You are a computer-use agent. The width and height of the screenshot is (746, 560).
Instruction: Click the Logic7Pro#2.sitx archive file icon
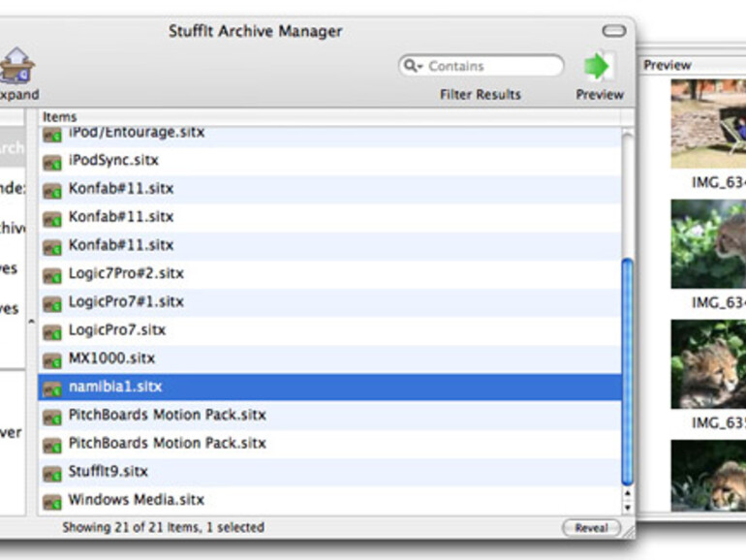click(52, 274)
